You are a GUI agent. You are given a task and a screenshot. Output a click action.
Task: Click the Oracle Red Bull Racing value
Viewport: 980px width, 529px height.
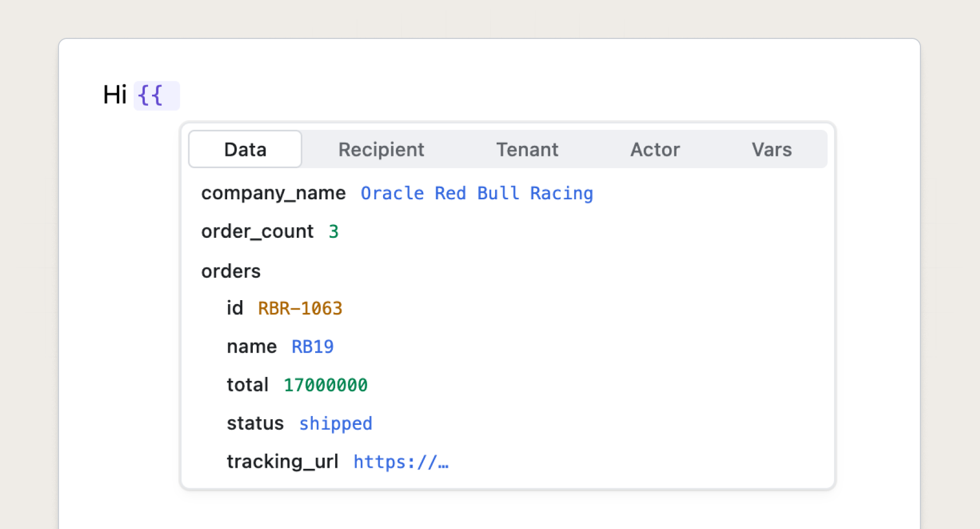click(x=477, y=193)
